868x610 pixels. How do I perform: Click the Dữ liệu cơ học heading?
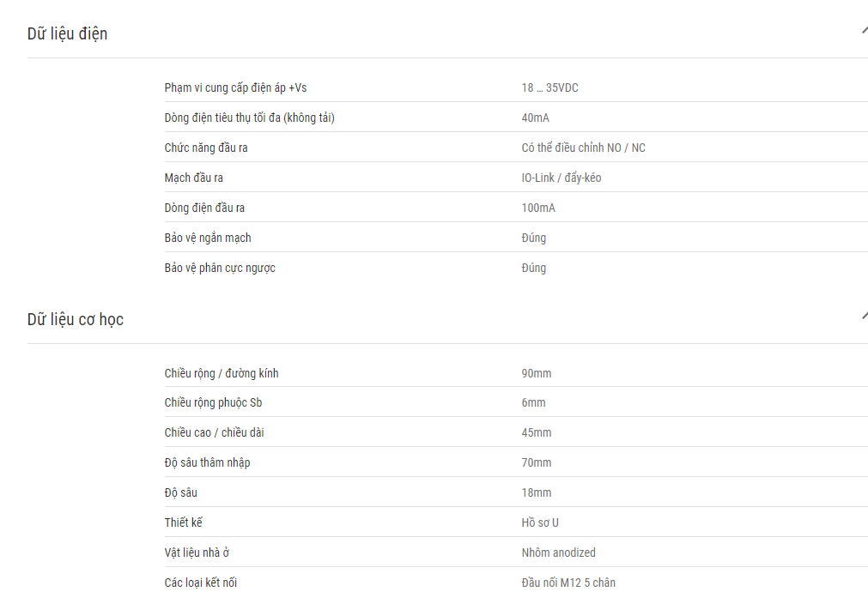[x=76, y=320]
